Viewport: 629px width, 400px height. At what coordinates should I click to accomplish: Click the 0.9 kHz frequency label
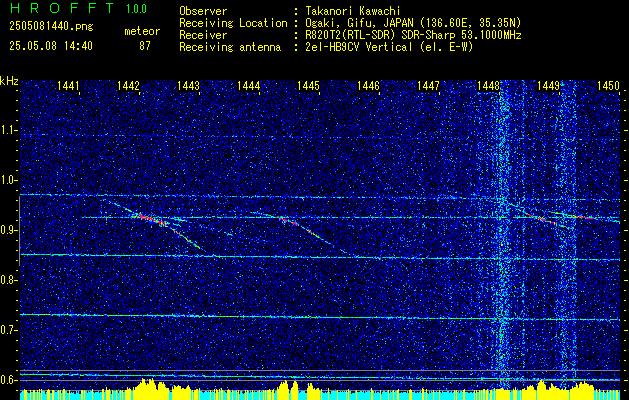tap(9, 230)
